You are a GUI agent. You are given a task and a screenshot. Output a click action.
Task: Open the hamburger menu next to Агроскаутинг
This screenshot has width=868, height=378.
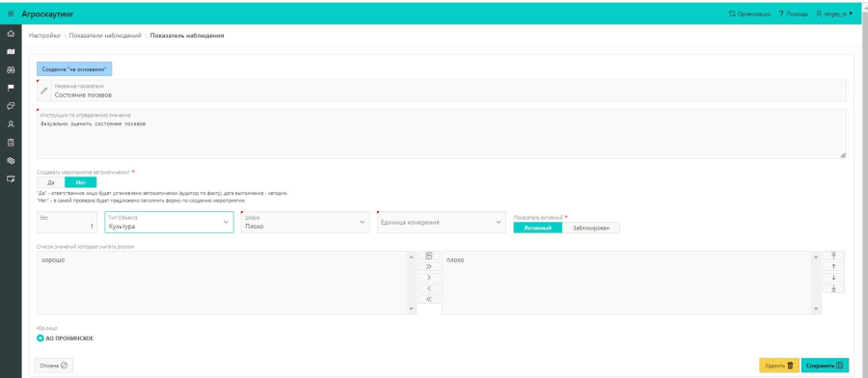tap(11, 13)
